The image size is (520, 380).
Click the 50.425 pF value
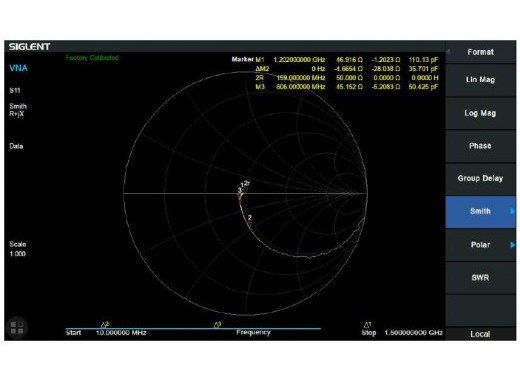pyautogui.click(x=423, y=87)
